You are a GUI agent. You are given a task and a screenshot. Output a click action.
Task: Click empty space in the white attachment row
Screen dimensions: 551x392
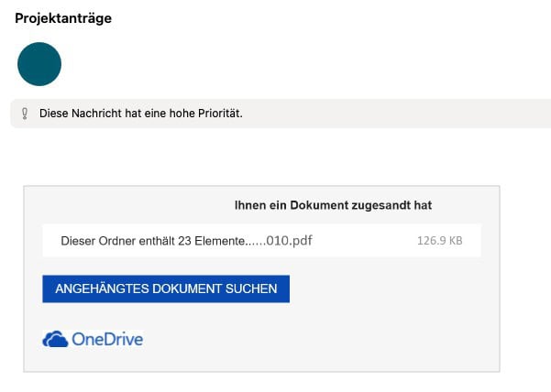367,242
